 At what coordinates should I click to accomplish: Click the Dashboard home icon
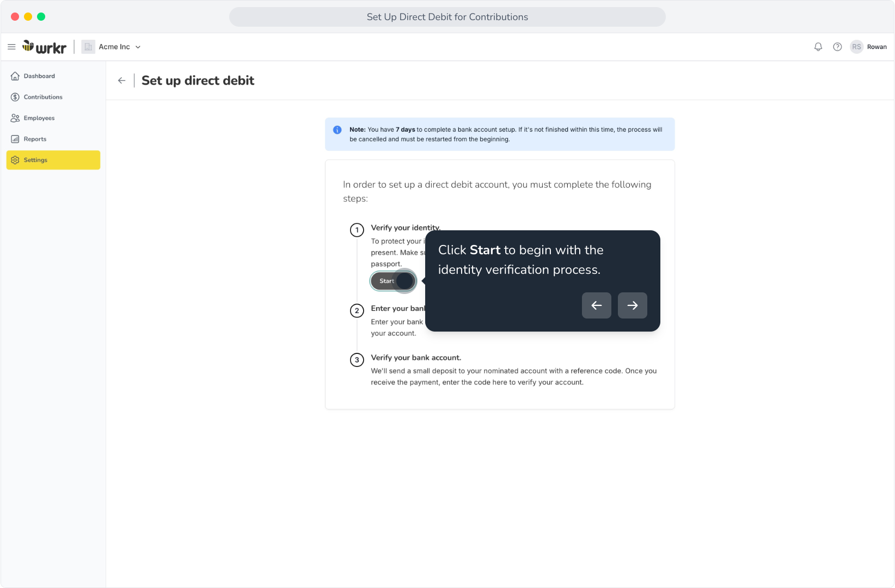pyautogui.click(x=15, y=76)
